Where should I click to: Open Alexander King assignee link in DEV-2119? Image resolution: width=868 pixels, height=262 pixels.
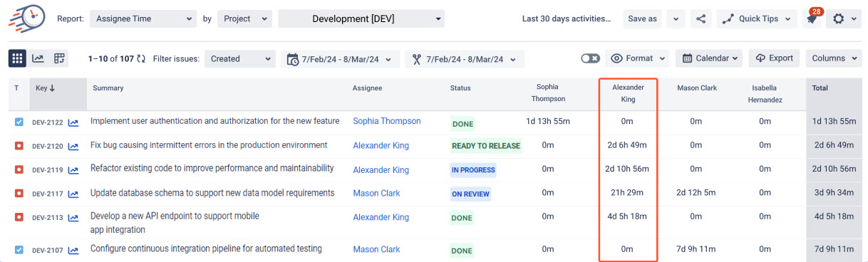click(x=381, y=169)
